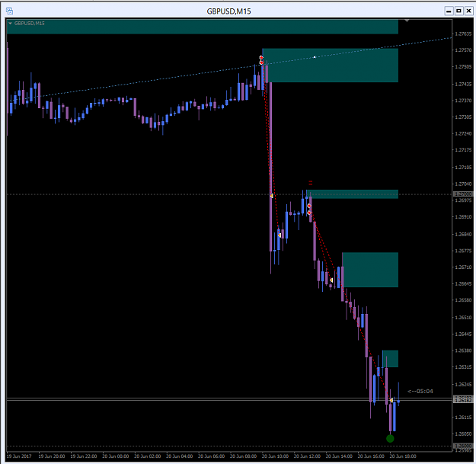Select the white anchor point on dotted trendline
This screenshot has height=464, width=476.
[315, 57]
